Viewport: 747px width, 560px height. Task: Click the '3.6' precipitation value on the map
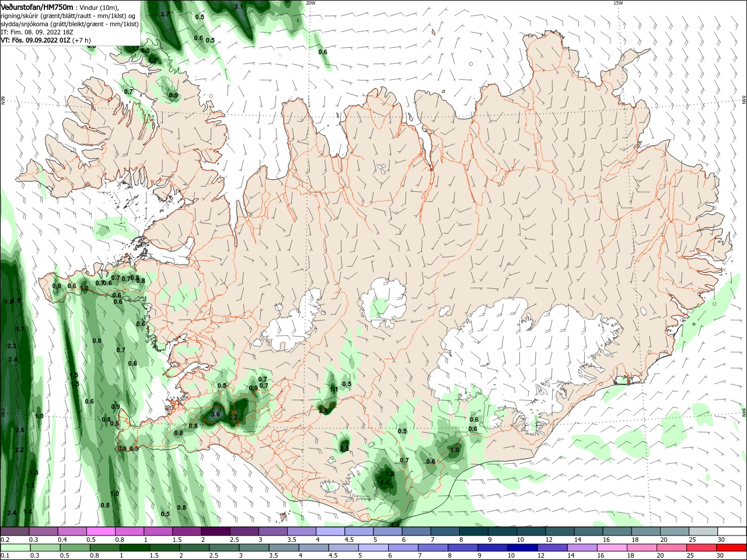click(215, 414)
